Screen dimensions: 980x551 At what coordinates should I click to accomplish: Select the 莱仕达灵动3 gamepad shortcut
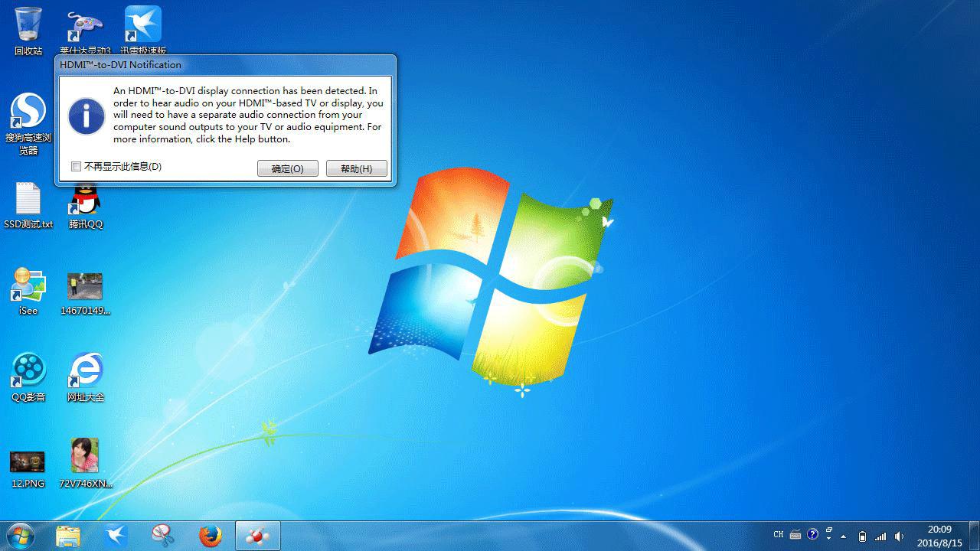[x=85, y=31]
